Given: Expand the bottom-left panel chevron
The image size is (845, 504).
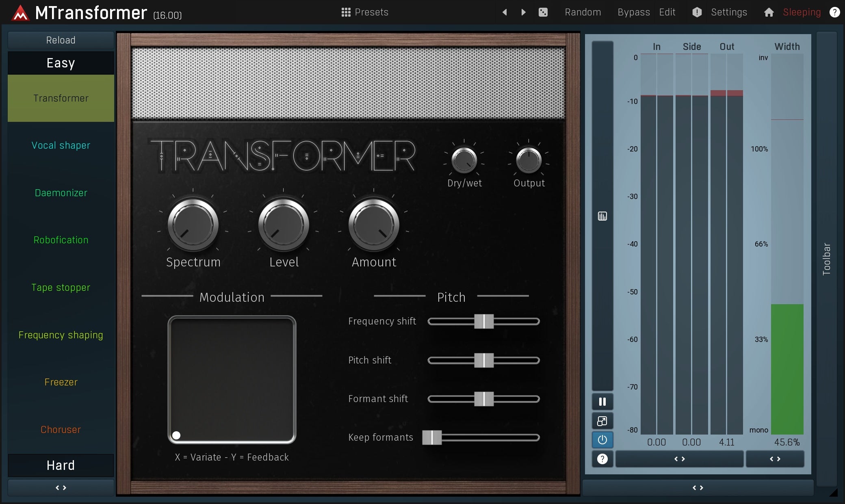Looking at the screenshot, I should point(61,487).
